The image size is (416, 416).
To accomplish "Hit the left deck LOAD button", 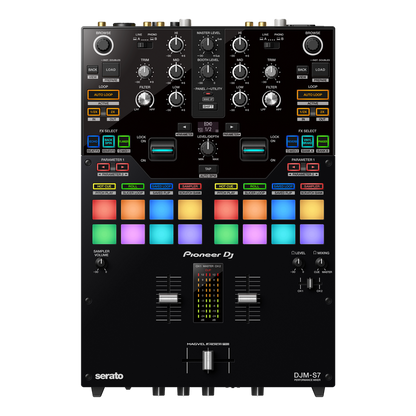I will click(x=111, y=70).
